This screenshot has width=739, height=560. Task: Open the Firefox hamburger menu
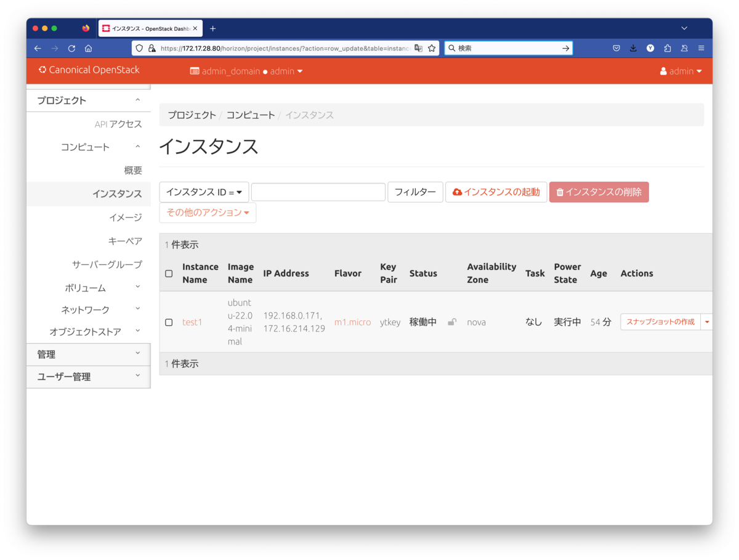pos(701,48)
